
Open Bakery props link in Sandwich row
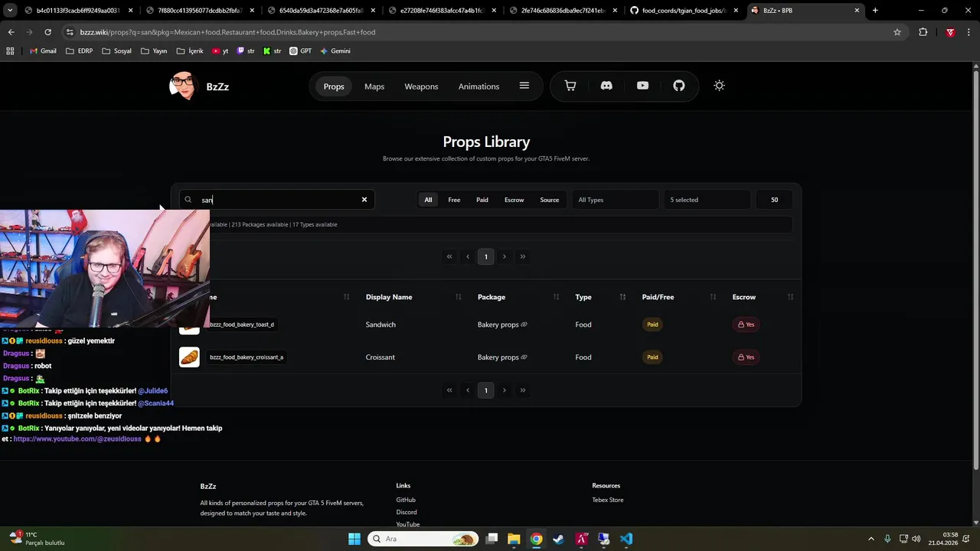[x=502, y=324]
